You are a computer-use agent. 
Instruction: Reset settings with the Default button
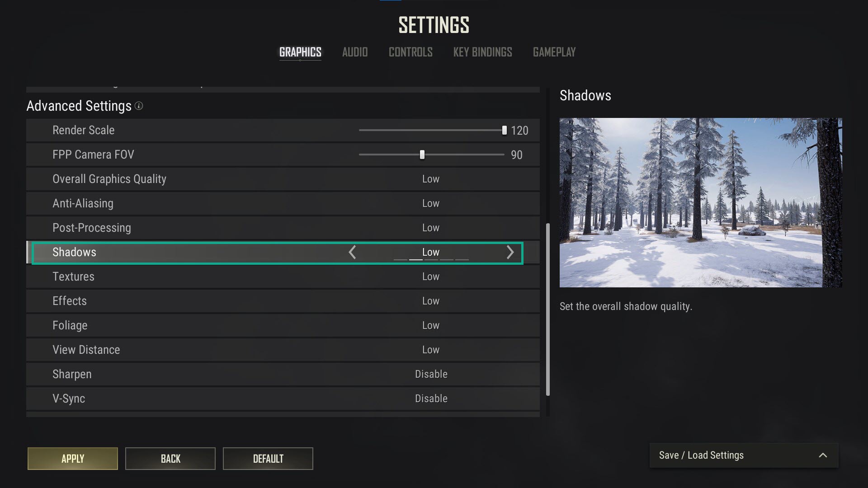(x=268, y=459)
